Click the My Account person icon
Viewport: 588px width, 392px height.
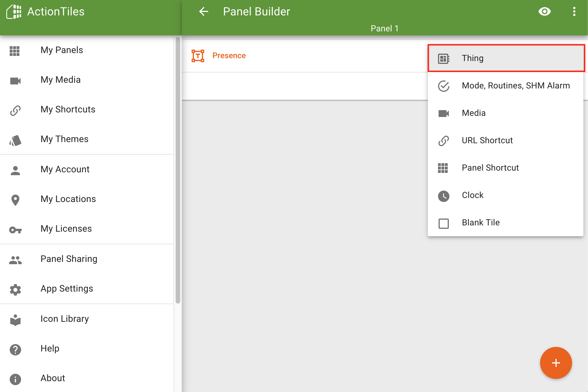click(15, 171)
